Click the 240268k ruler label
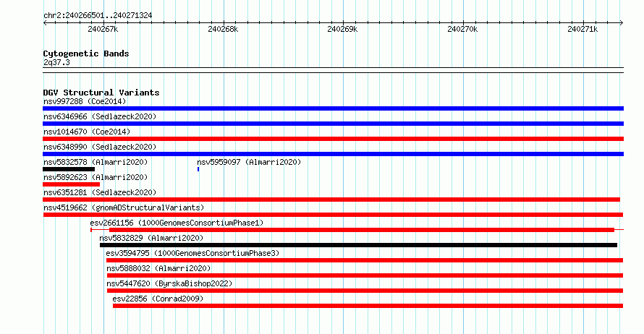644x334 pixels. (x=223, y=29)
